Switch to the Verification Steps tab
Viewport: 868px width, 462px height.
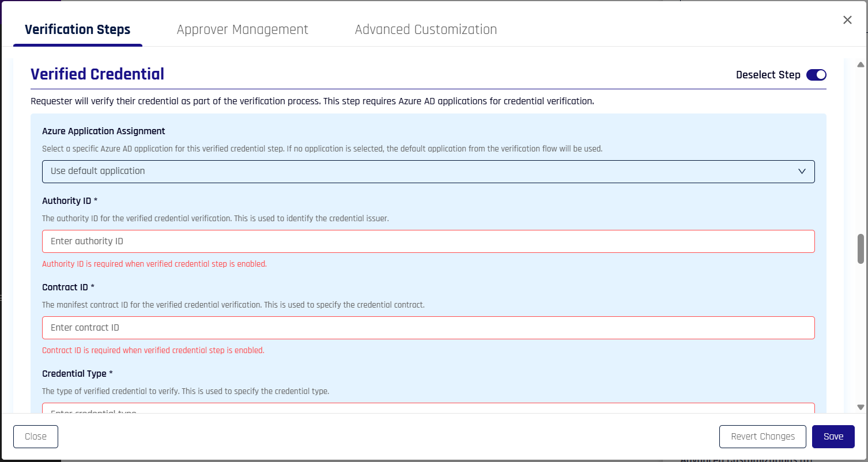tap(78, 29)
